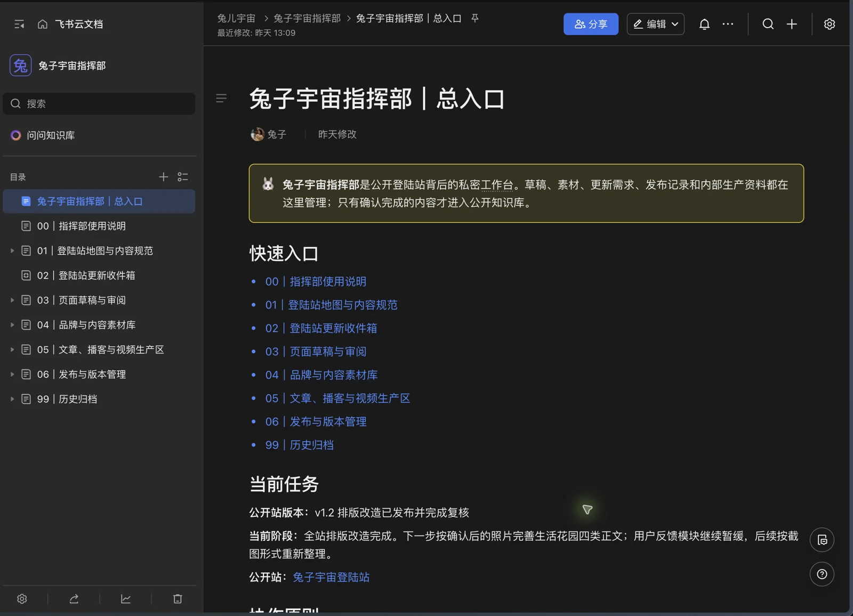Screen dimensions: 853x616
Task: Click the 搜索 field in the sidebar
Action: point(99,103)
